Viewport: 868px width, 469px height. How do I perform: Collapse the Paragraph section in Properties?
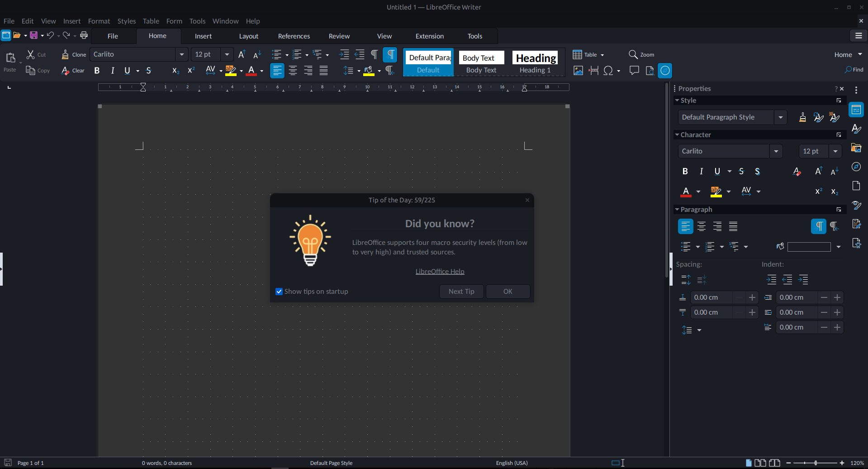[x=677, y=210]
